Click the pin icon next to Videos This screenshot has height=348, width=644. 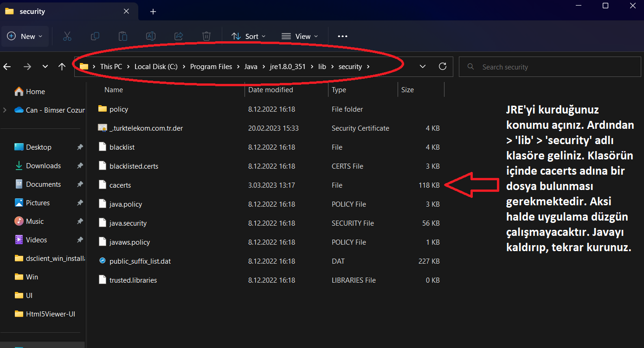pos(80,240)
